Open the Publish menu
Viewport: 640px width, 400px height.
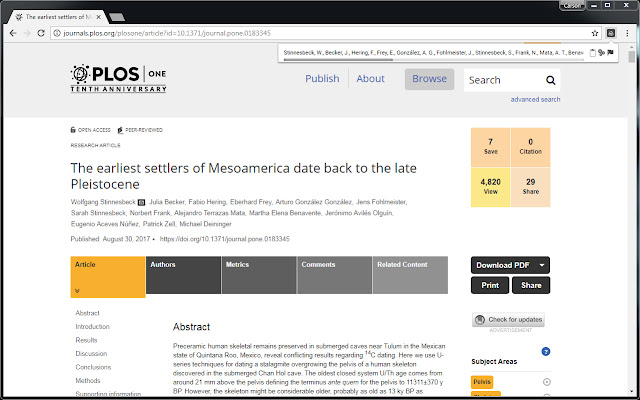pos(321,79)
